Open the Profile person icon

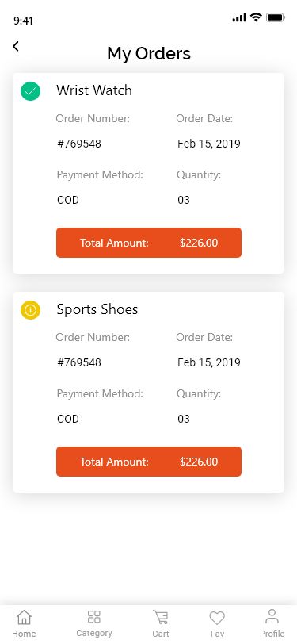click(272, 617)
